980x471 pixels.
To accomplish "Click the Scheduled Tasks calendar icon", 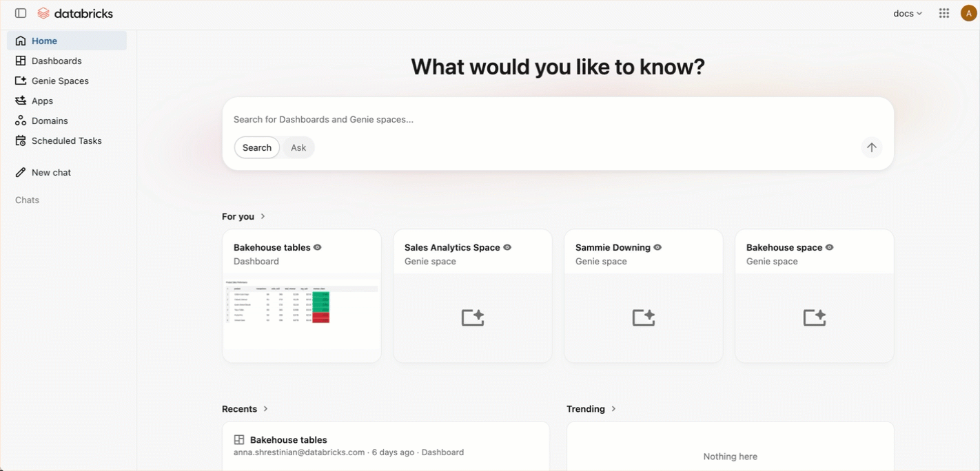I will click(x=21, y=140).
